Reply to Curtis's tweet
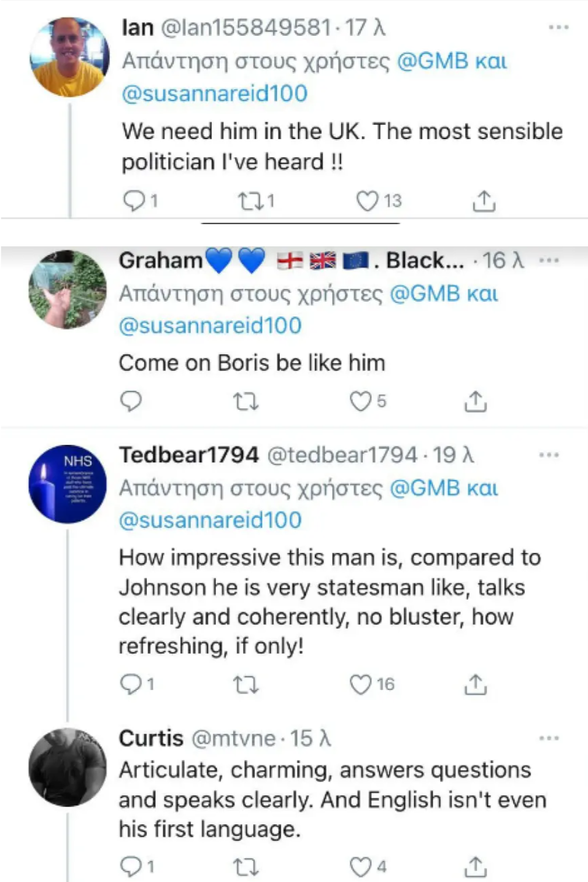Viewport: 588px width, 882px height. click(x=131, y=866)
